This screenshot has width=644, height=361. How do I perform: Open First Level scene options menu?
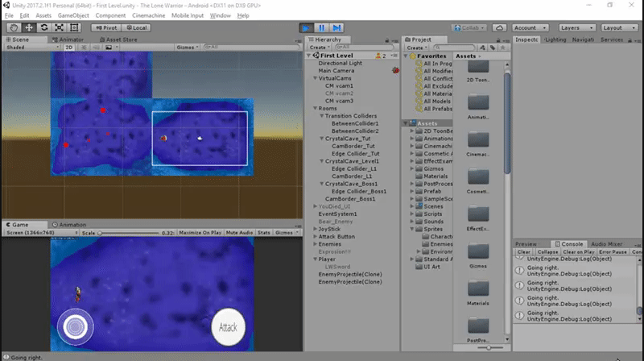(394, 56)
